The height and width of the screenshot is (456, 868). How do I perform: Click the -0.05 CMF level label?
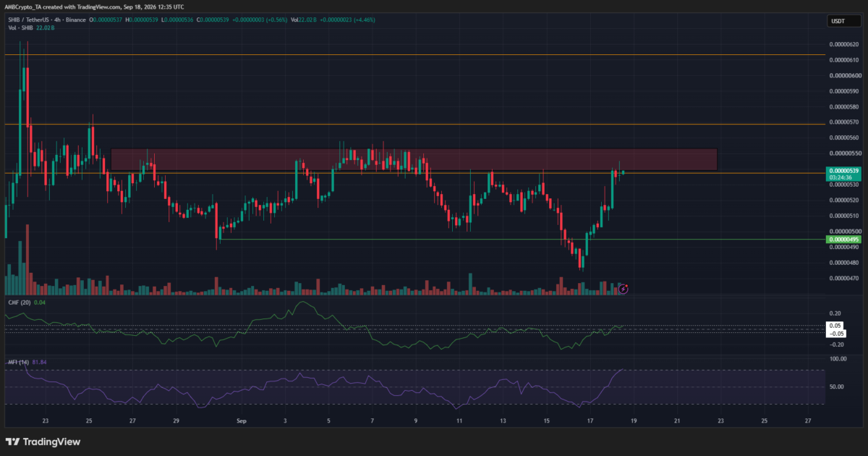(x=837, y=333)
